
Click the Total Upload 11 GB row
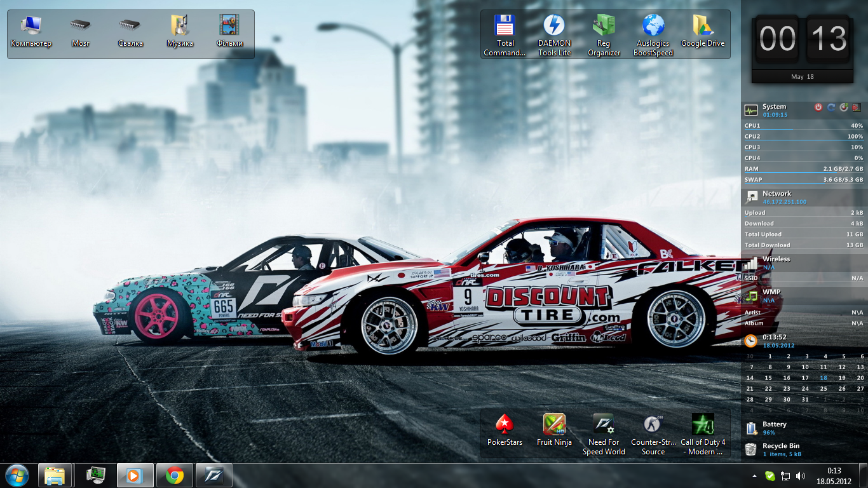804,234
